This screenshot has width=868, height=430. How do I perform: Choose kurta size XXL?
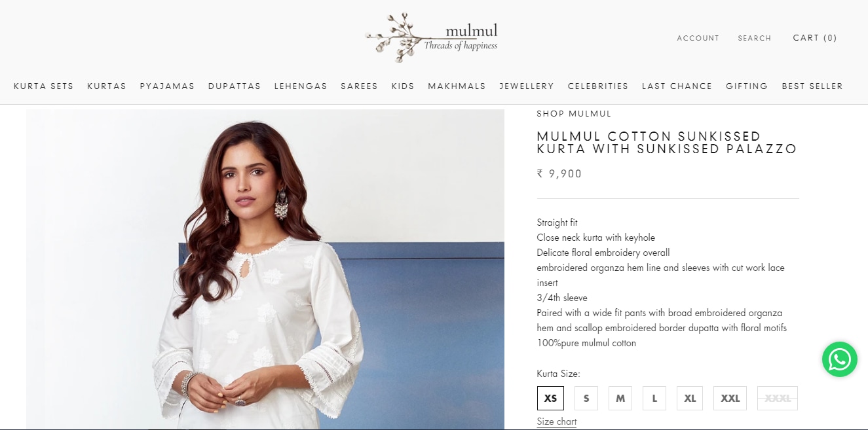tap(730, 398)
